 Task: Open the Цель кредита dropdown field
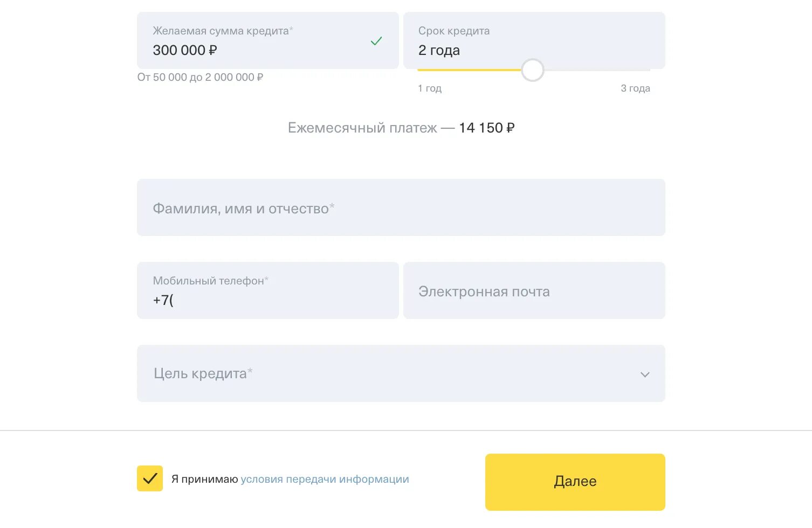point(377,373)
